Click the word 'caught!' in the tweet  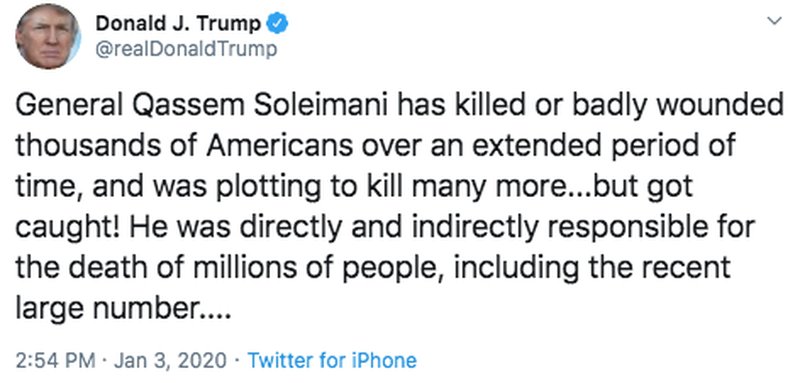[x=66, y=227]
